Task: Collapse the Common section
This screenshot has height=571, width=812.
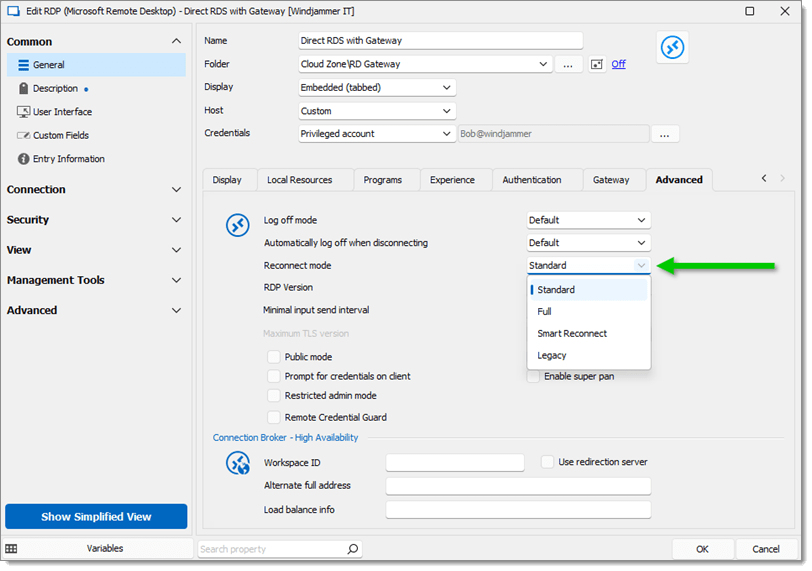Action: (x=176, y=41)
